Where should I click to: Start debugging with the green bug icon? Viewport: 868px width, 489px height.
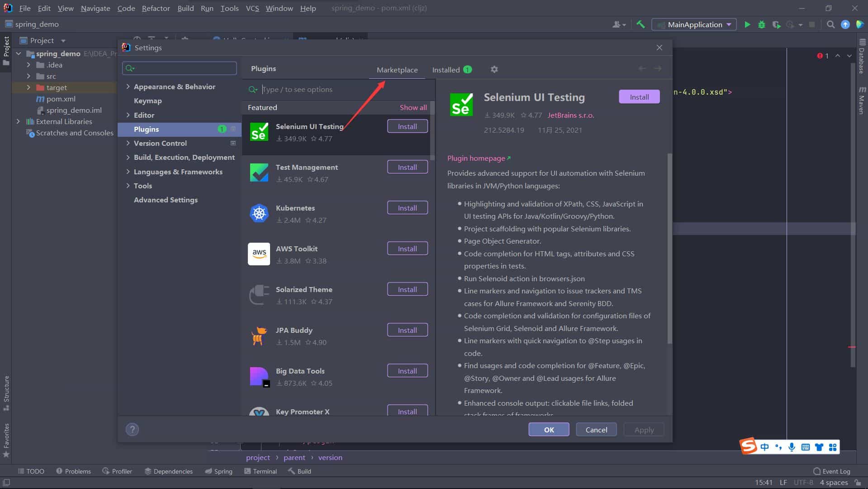click(x=762, y=24)
